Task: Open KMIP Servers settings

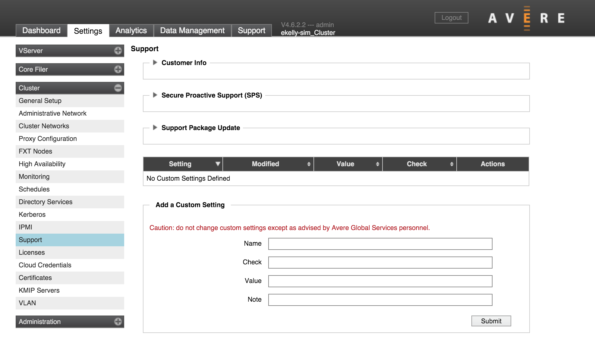Action: tap(70, 291)
